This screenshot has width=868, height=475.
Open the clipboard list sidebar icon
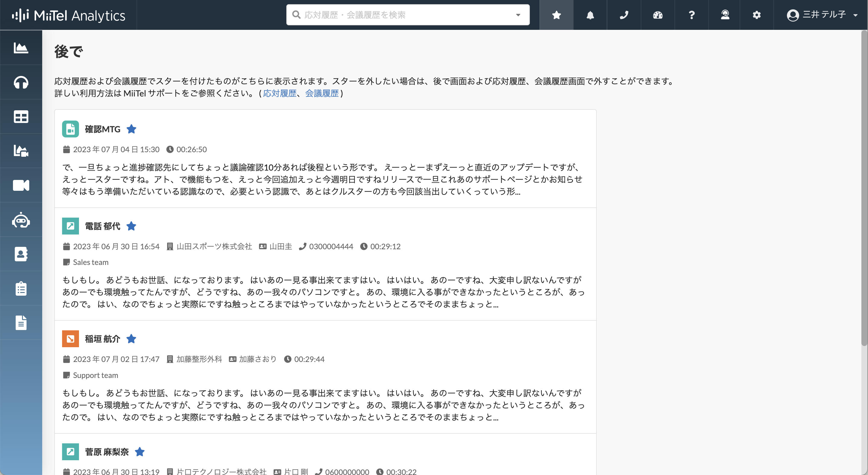click(x=21, y=288)
